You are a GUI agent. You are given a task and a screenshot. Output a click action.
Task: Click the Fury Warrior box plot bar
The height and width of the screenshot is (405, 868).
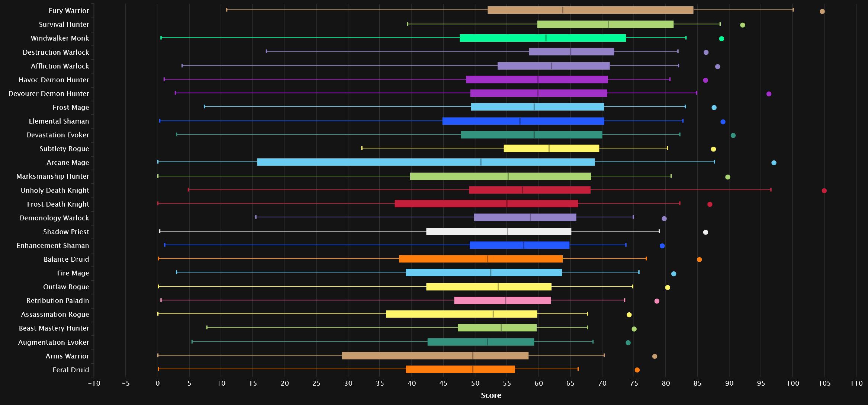click(x=590, y=10)
